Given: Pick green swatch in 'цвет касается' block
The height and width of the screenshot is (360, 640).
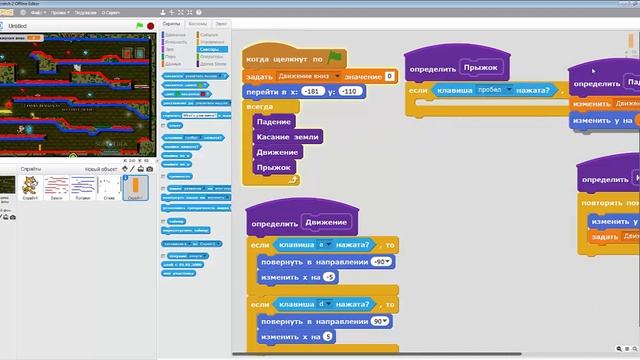Looking at the screenshot, I should tap(178, 94).
